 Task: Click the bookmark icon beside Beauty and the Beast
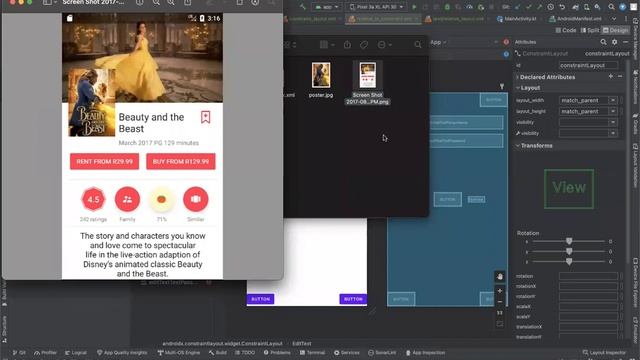[205, 117]
